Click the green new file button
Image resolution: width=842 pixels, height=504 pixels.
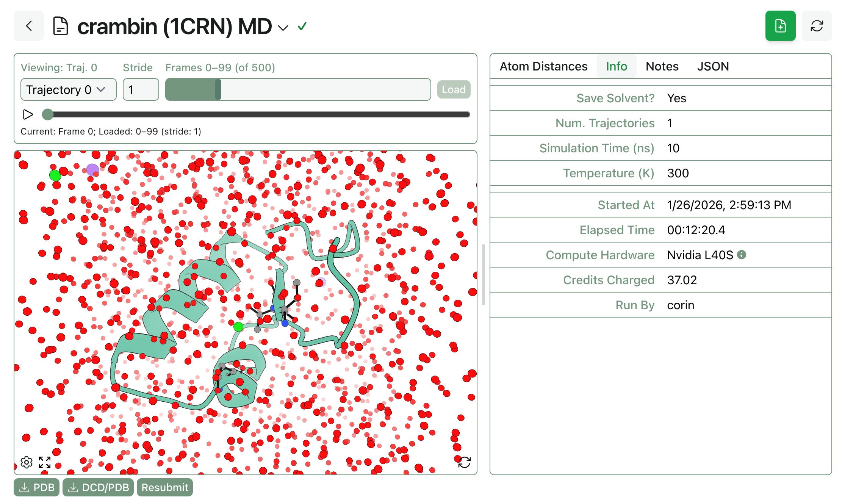[x=780, y=26]
